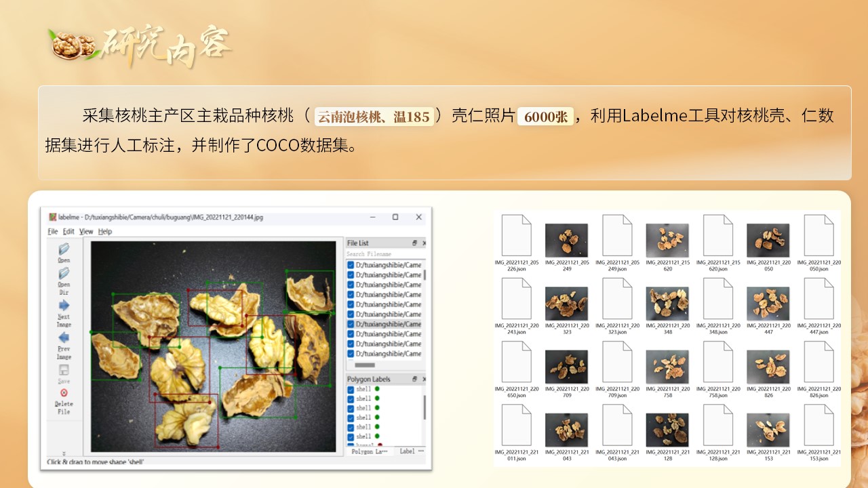Click the grayed-out Save icon
This screenshot has width=868, height=488.
click(x=64, y=371)
